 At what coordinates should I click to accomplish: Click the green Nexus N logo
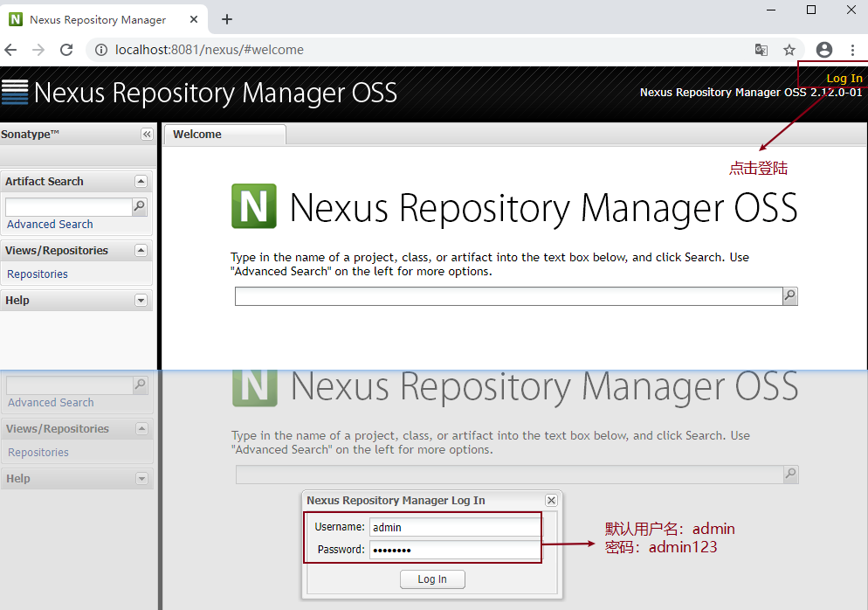[x=254, y=206]
